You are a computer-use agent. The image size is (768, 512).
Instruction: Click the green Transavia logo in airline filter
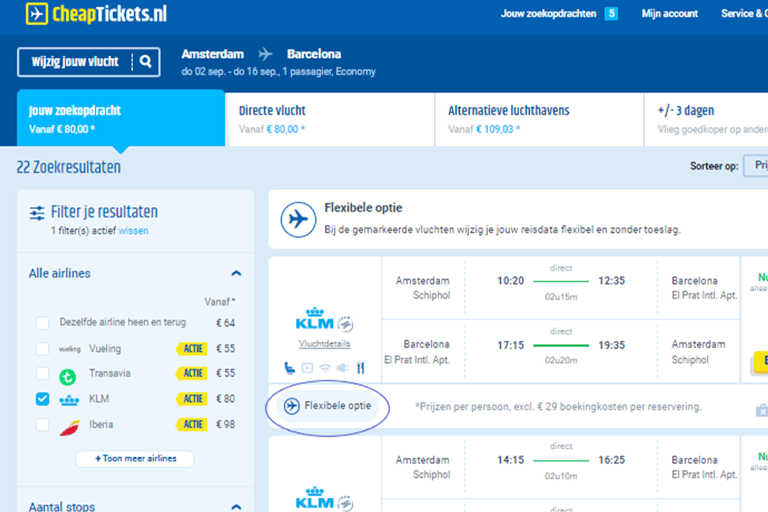[68, 377]
